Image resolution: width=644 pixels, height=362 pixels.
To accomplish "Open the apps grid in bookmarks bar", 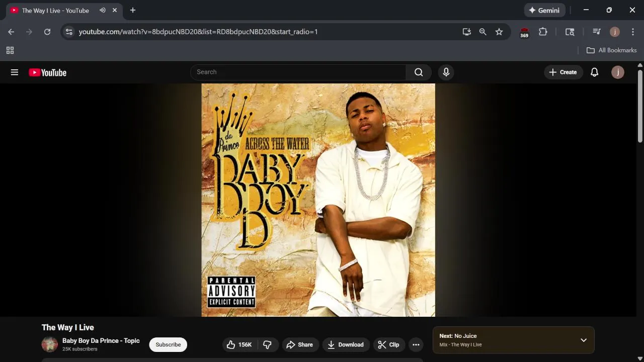I will click(x=10, y=50).
